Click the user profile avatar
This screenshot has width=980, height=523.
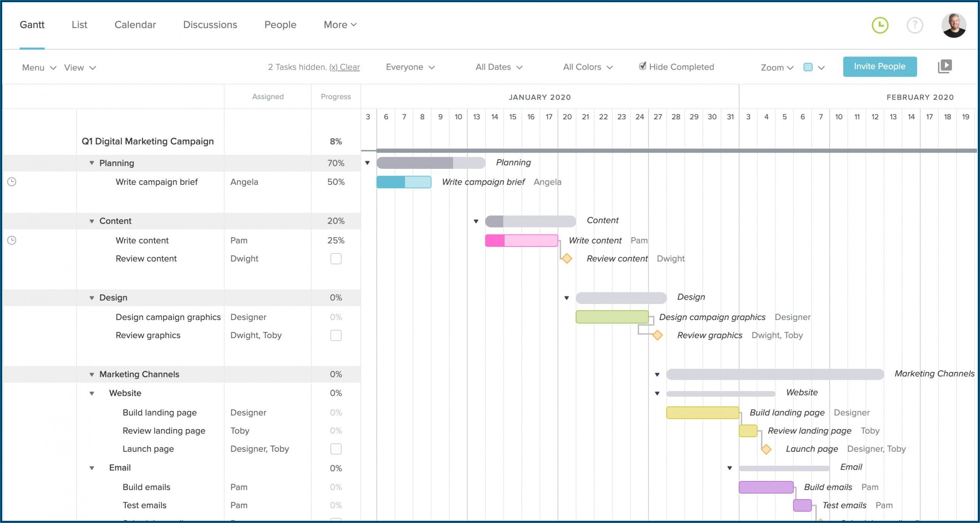click(x=953, y=25)
